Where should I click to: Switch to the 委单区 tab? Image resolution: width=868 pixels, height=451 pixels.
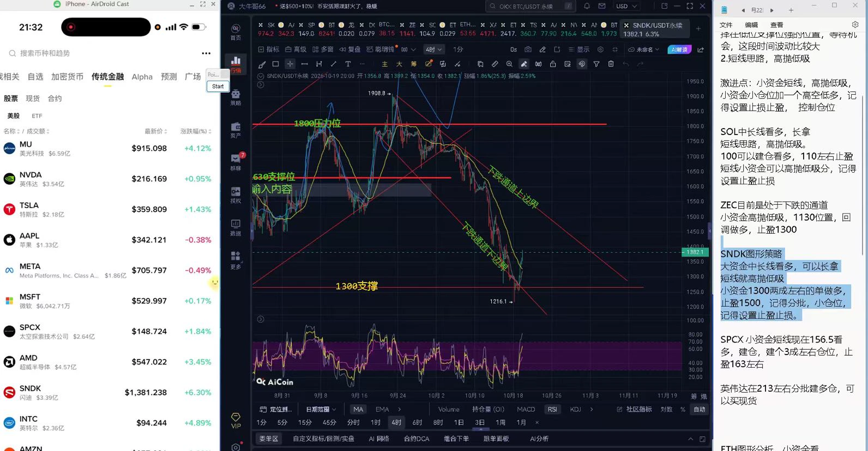269,438
